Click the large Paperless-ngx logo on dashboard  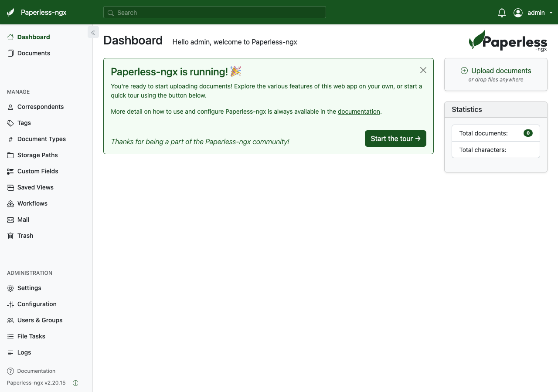(x=508, y=41)
